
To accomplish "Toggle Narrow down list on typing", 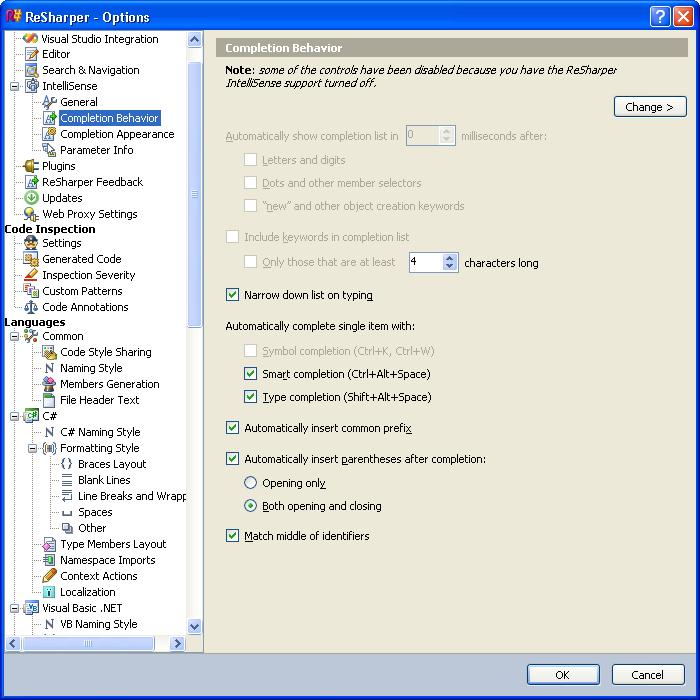I will pos(232,295).
